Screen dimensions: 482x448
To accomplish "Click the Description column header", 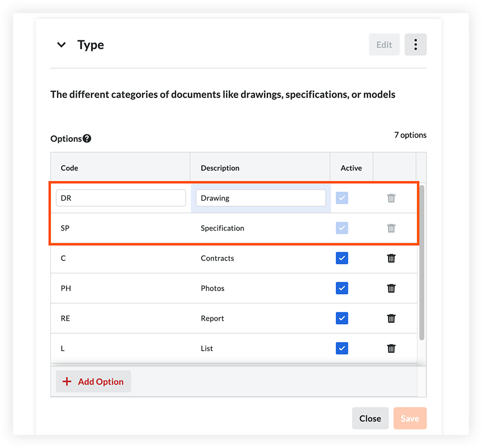I will [261, 168].
